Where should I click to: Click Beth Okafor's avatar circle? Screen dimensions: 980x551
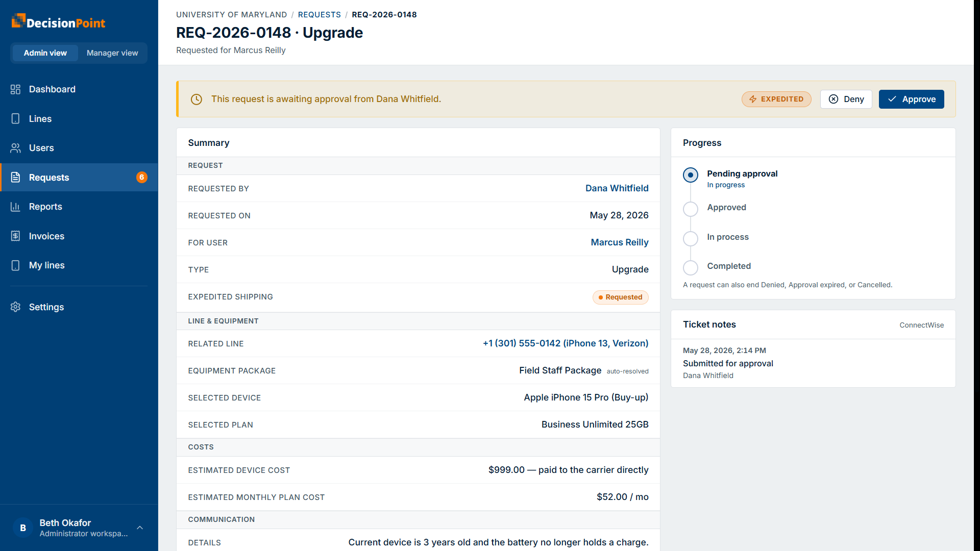pyautogui.click(x=22, y=528)
